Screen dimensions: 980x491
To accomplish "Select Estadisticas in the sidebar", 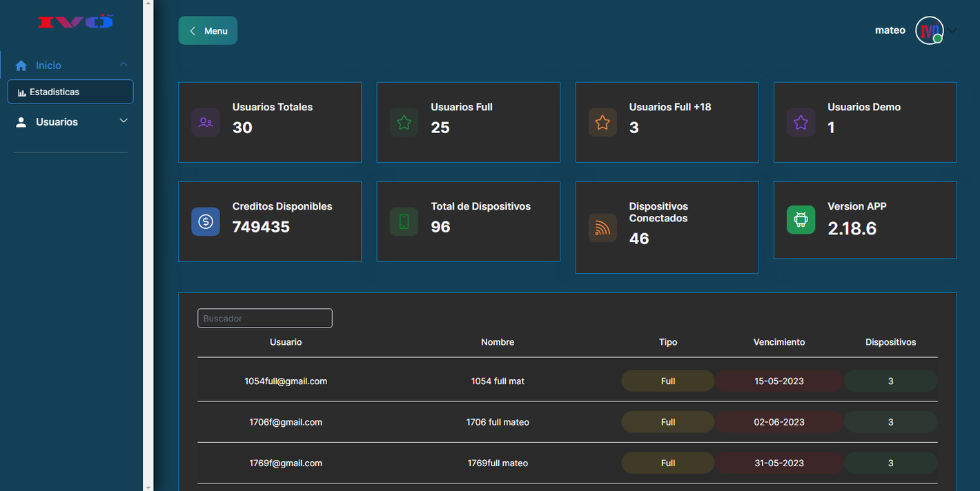I will coord(70,92).
